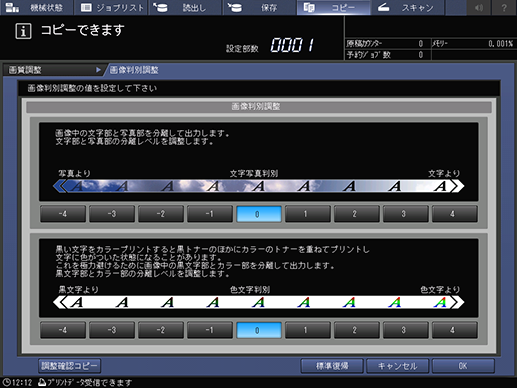Set text/photo separation level to -2

(161, 214)
